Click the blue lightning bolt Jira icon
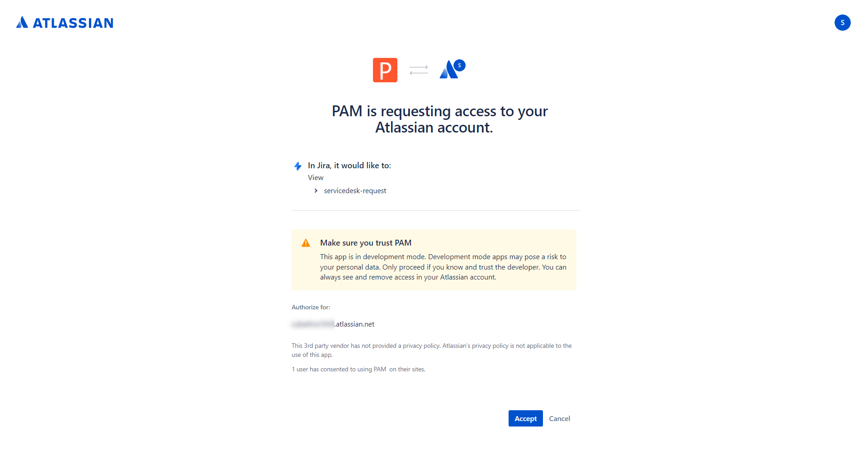The image size is (868, 455). (298, 166)
